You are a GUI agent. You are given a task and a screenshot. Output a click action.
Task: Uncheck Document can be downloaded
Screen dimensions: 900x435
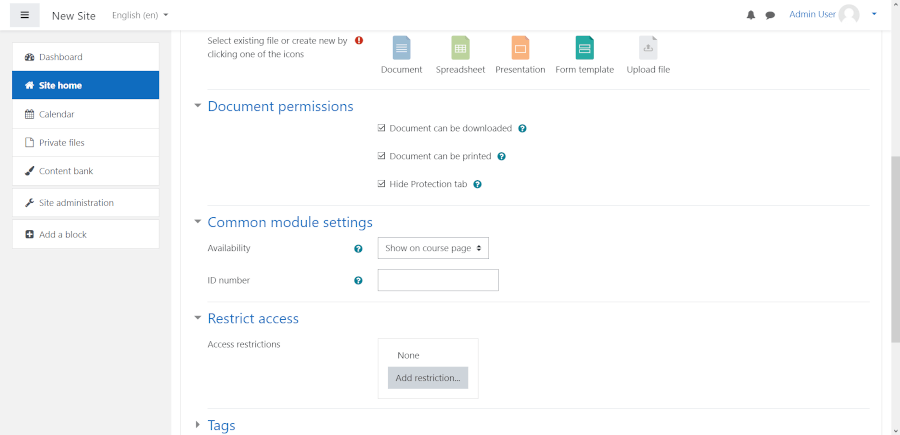coord(382,128)
